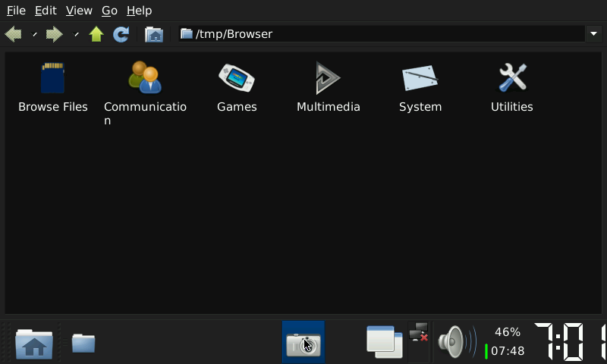Click the taskbar speaker volume icon

(454, 342)
